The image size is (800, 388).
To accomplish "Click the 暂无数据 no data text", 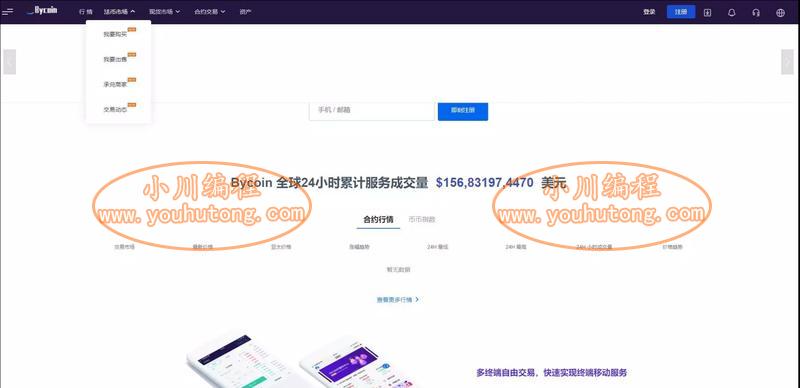I will 398,270.
